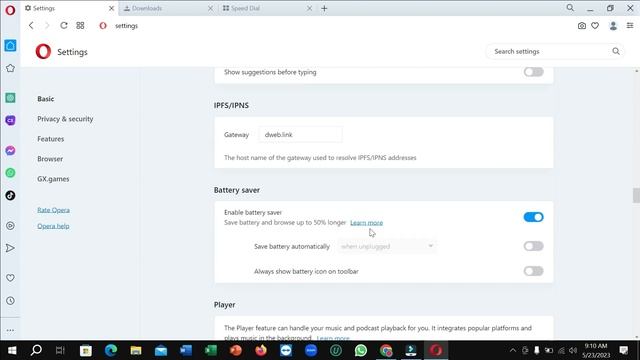Go back to the previous page

point(31,25)
